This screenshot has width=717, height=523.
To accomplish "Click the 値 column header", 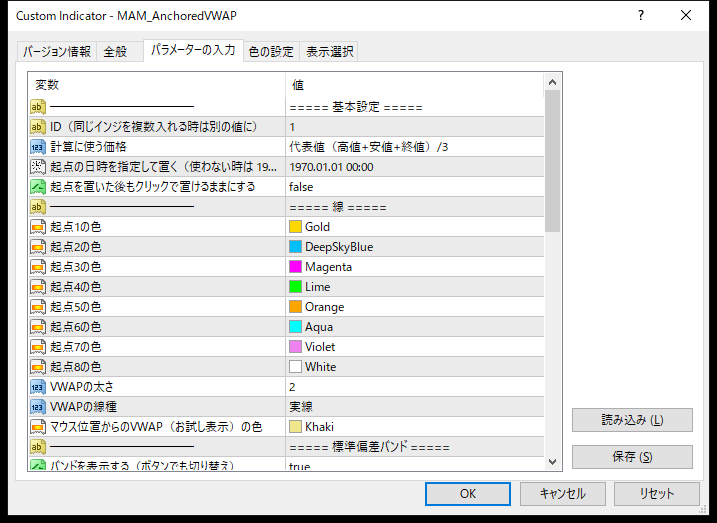I will tap(415, 85).
